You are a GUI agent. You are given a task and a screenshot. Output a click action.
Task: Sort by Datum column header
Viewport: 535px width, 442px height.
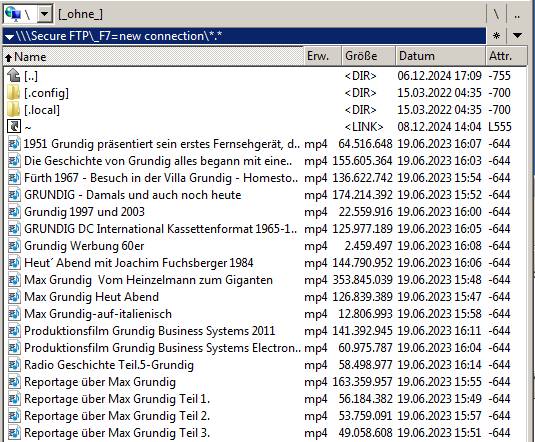coord(440,56)
